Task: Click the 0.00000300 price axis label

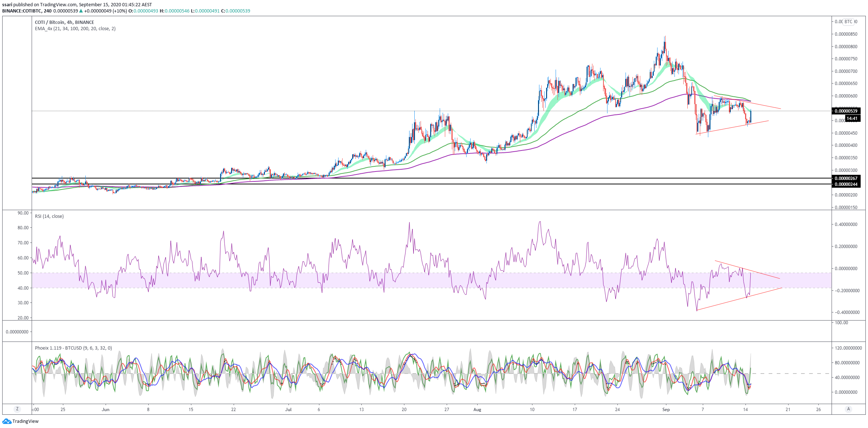Action: (x=846, y=170)
